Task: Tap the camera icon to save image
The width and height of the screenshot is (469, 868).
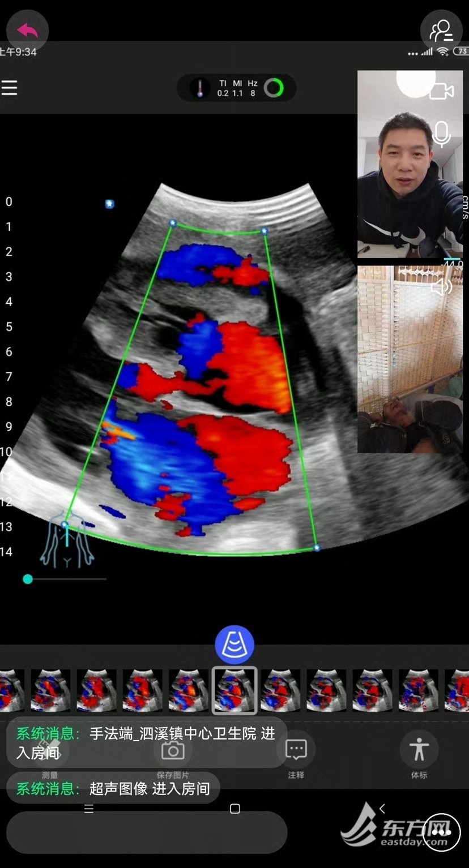Action: point(173,751)
